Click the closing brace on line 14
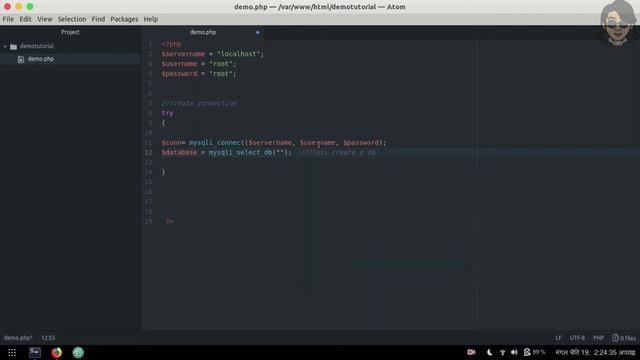Screen dimensions: 640x360 coord(163,172)
